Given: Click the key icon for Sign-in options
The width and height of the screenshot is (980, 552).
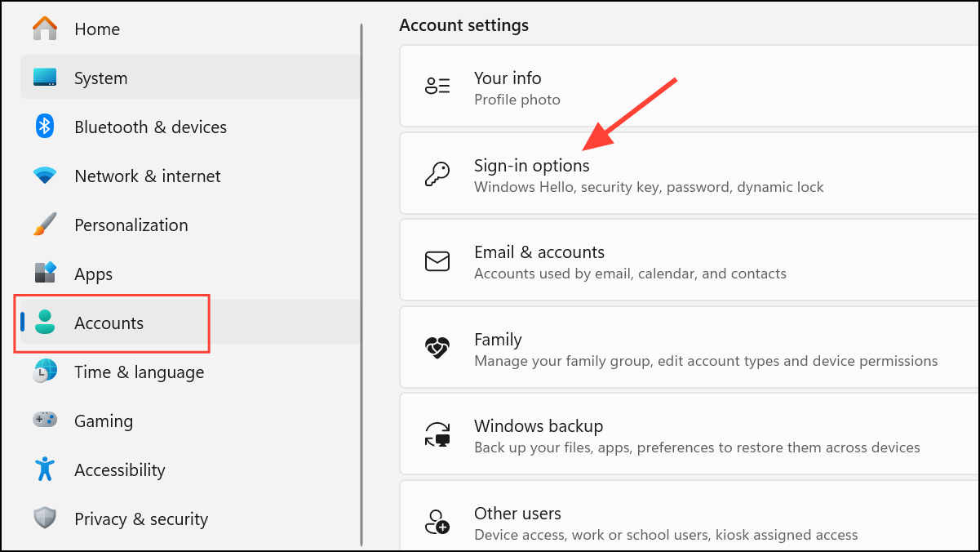Looking at the screenshot, I should [x=437, y=175].
